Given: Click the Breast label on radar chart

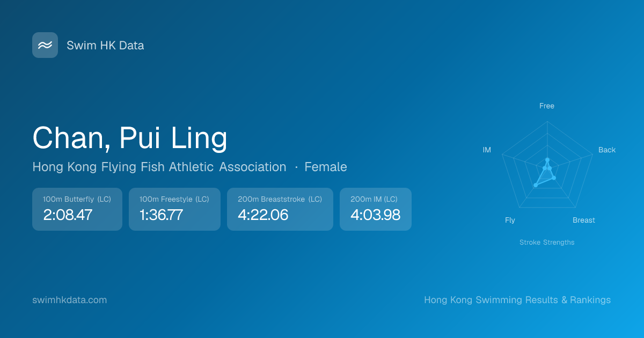Looking at the screenshot, I should coord(584,220).
